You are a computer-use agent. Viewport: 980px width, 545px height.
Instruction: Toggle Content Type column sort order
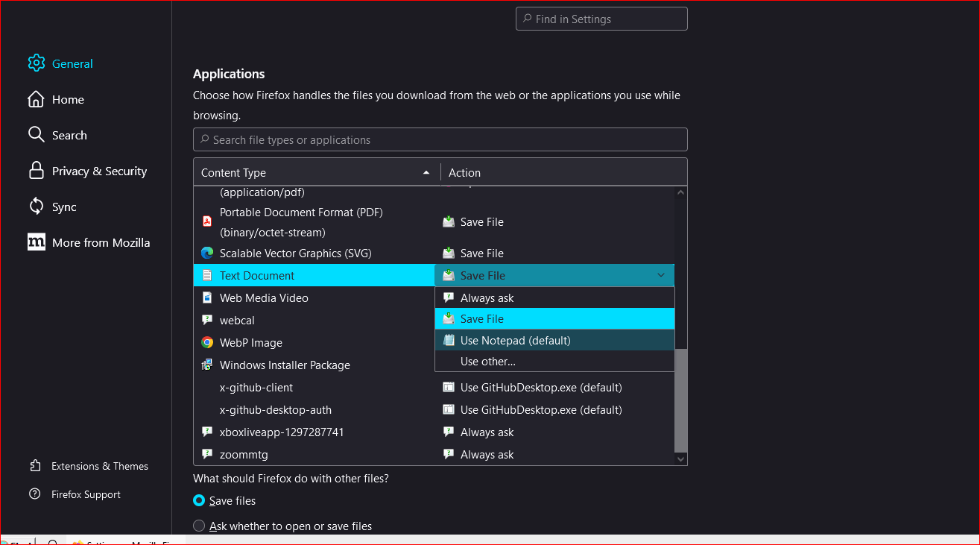(426, 171)
